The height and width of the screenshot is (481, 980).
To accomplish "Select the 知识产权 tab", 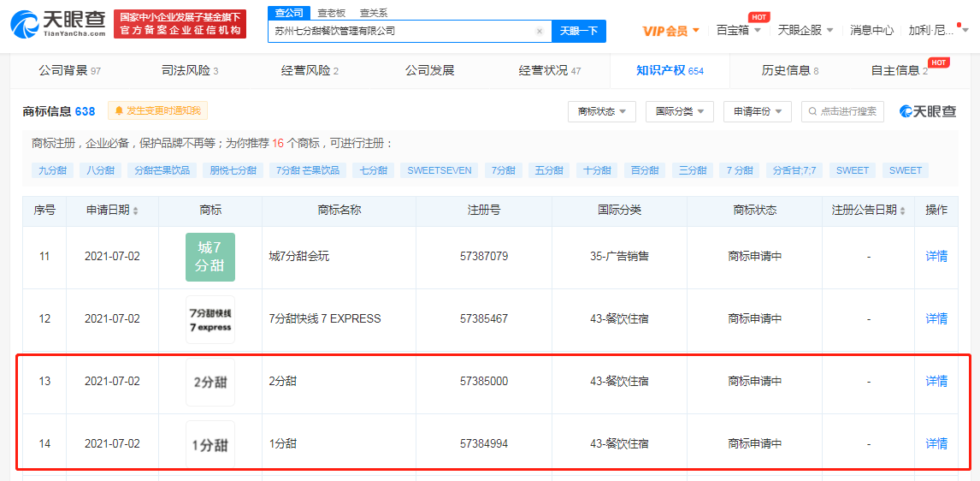I will [670, 71].
